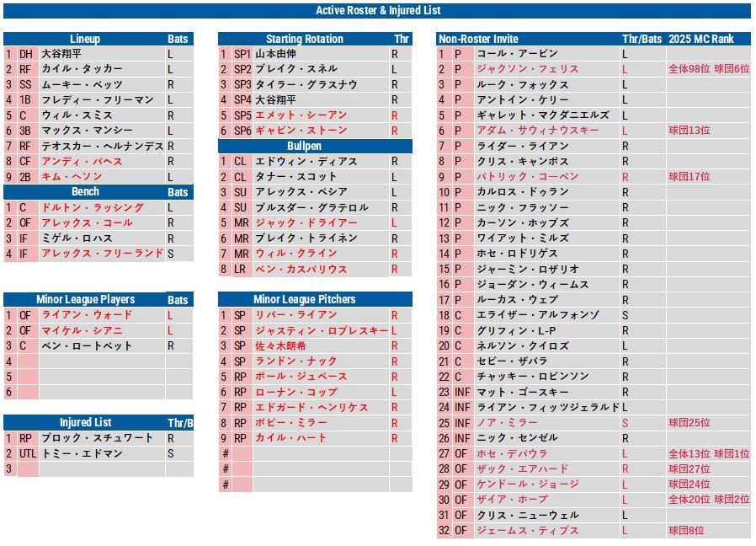The height and width of the screenshot is (546, 756).
Task: Select the 2025 MC Rank column header
Action: (x=700, y=39)
